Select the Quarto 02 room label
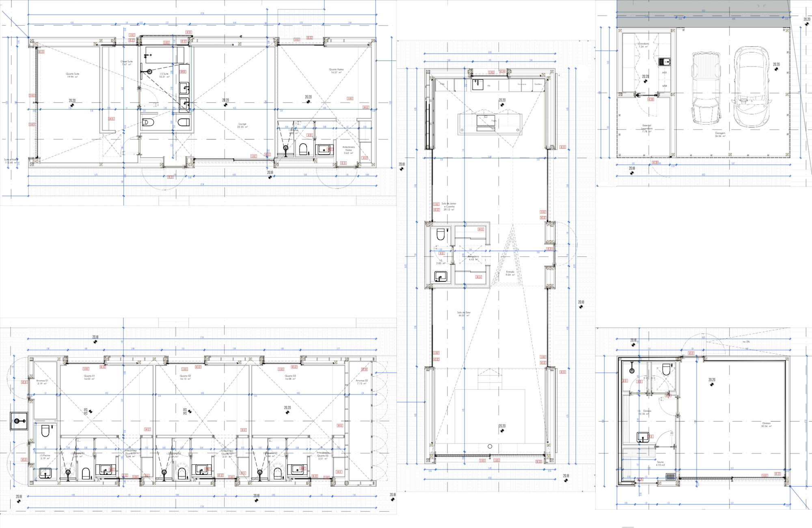This screenshot has width=812, height=528. pyautogui.click(x=185, y=377)
